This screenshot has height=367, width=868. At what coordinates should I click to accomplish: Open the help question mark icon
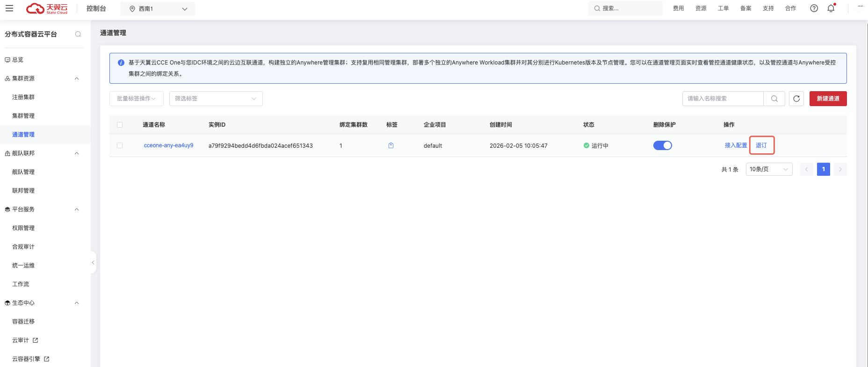pyautogui.click(x=814, y=8)
